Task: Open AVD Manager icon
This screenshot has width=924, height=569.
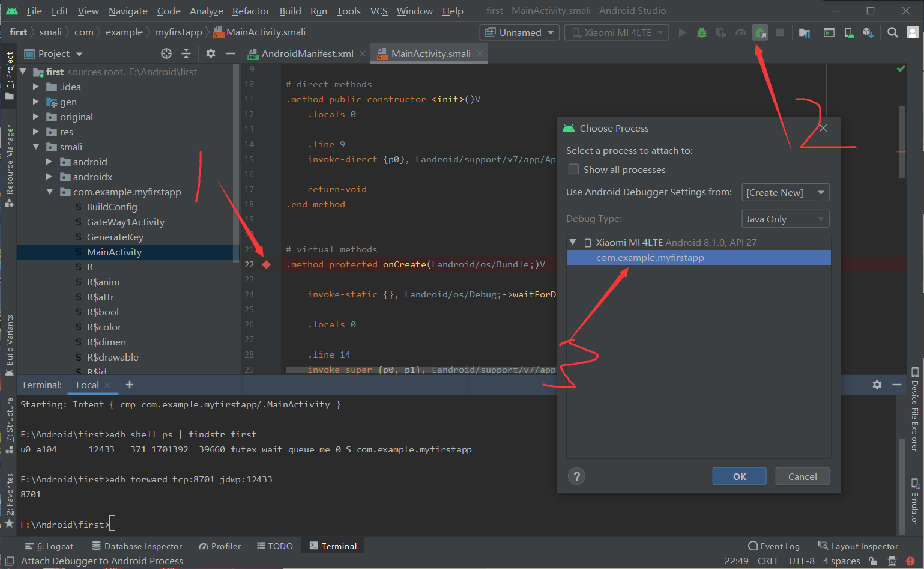Action: pyautogui.click(x=849, y=32)
